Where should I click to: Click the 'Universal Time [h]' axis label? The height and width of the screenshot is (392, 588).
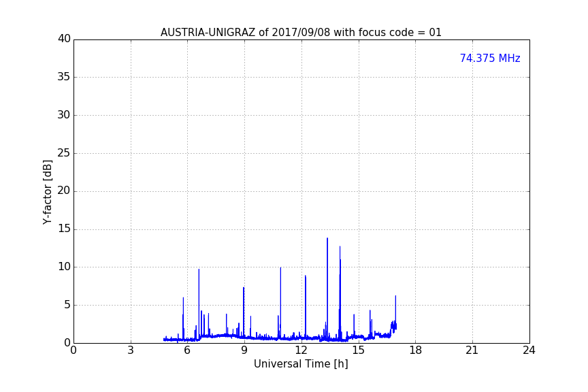click(x=301, y=364)
